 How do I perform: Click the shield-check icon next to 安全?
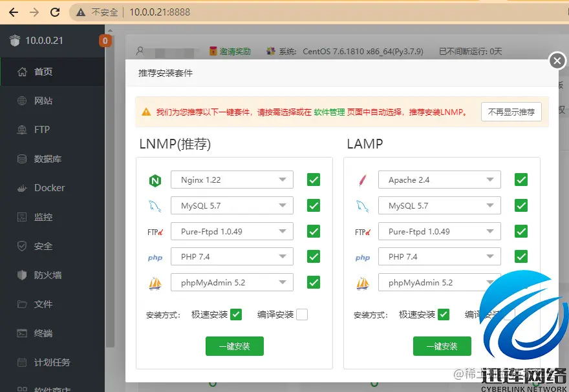(x=22, y=246)
